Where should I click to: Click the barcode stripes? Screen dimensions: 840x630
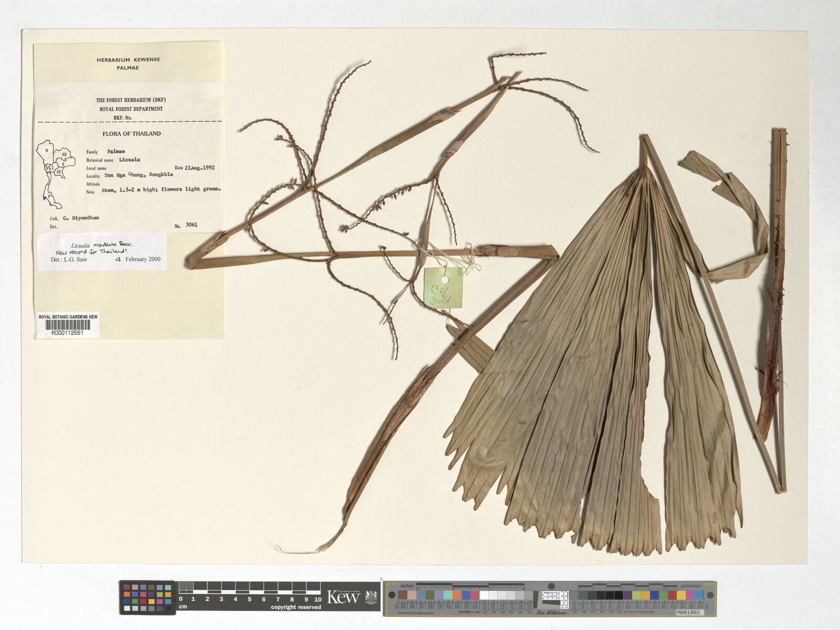pos(68,325)
